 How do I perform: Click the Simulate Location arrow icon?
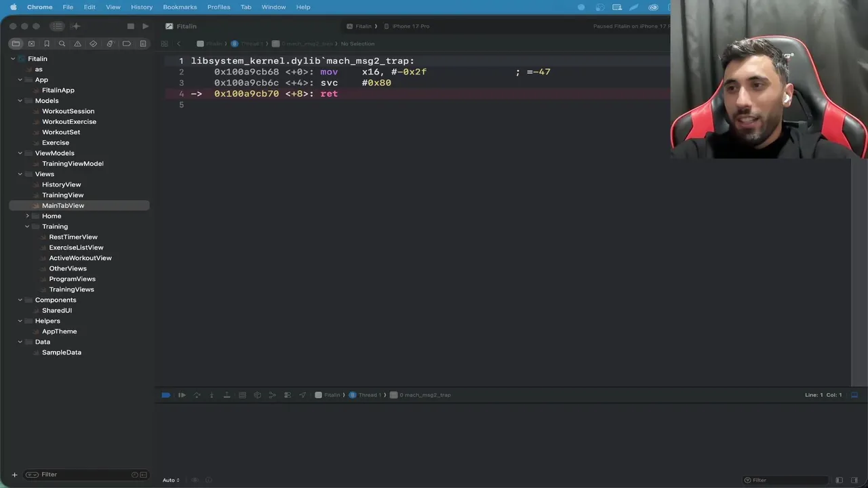click(302, 395)
